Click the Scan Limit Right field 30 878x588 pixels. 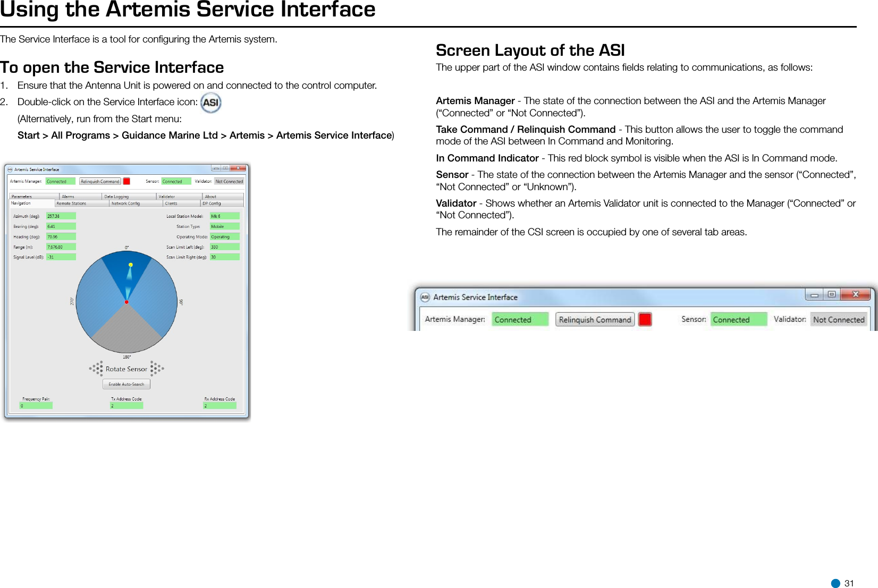click(225, 257)
